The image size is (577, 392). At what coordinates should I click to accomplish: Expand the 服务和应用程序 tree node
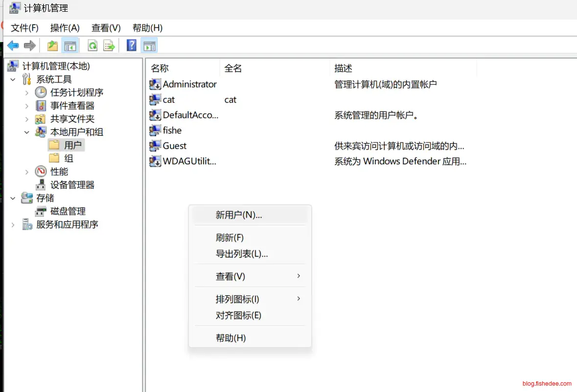13,225
